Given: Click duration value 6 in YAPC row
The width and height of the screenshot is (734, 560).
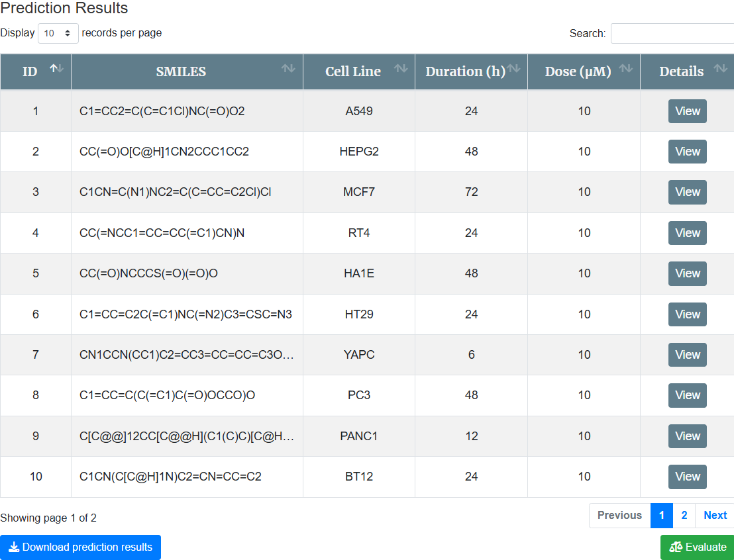Looking at the screenshot, I should (472, 355).
